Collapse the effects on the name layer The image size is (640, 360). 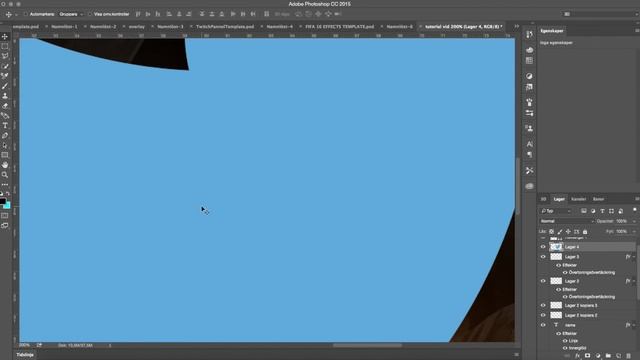pyautogui.click(x=634, y=325)
